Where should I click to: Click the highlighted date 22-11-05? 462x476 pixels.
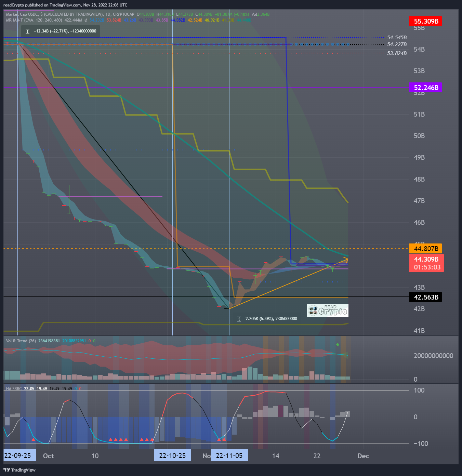click(229, 455)
